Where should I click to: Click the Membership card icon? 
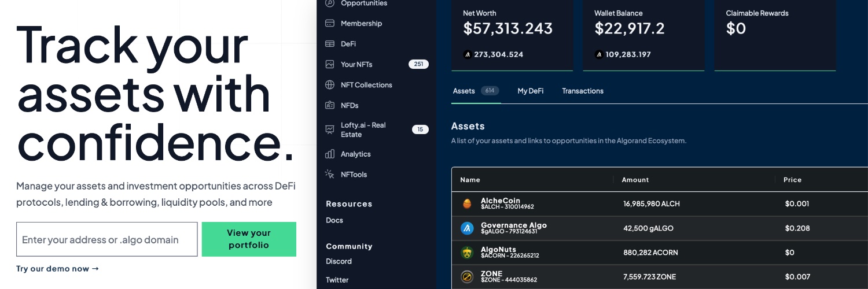330,24
